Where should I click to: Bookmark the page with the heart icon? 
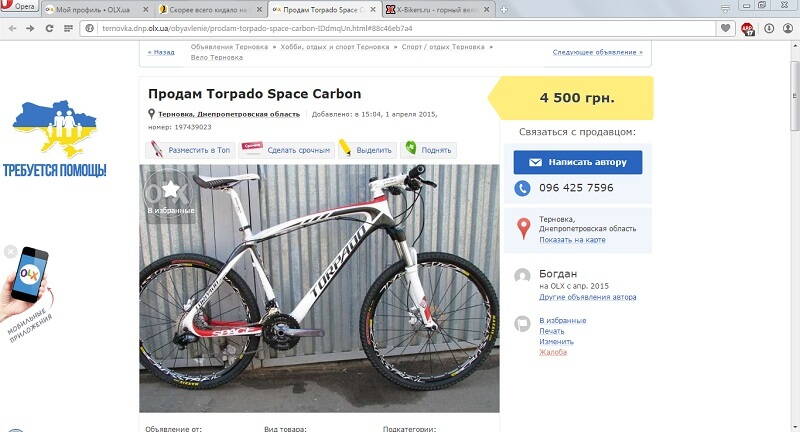[725, 29]
